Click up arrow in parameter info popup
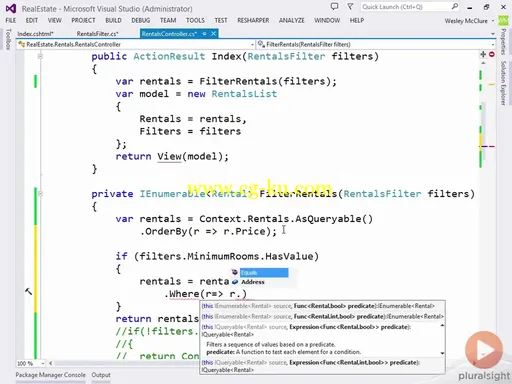Image resolution: width=512 pixels, height=384 pixels. coord(442,326)
